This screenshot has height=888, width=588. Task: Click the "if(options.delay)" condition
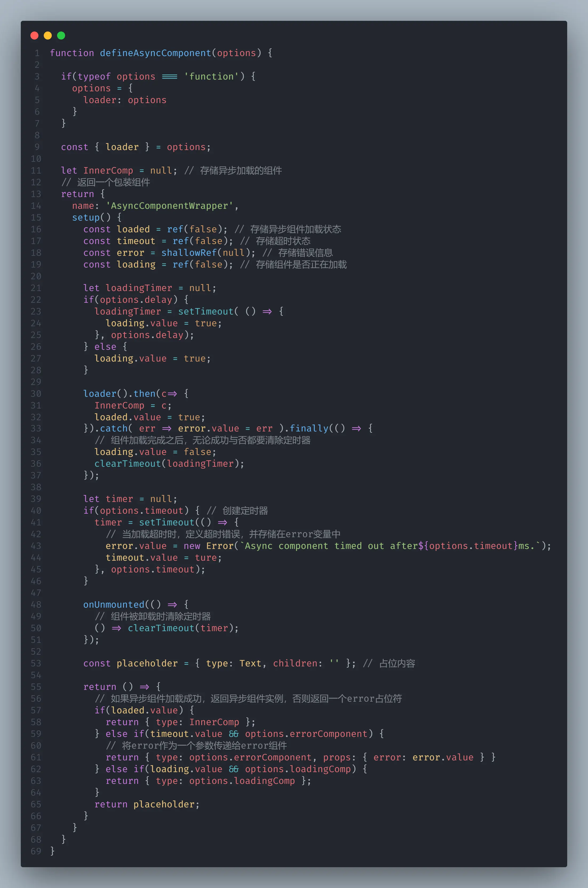click(x=130, y=300)
